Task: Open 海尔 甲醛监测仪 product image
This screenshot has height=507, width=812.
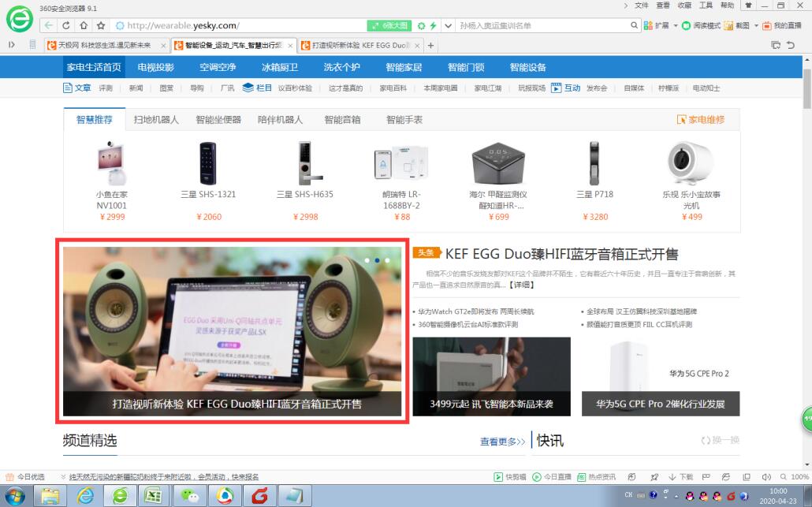Action: click(498, 162)
